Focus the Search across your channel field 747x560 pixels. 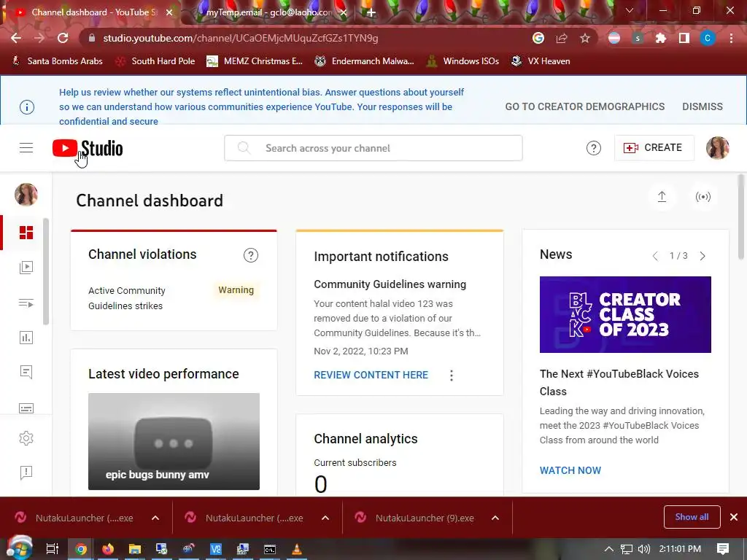point(373,148)
